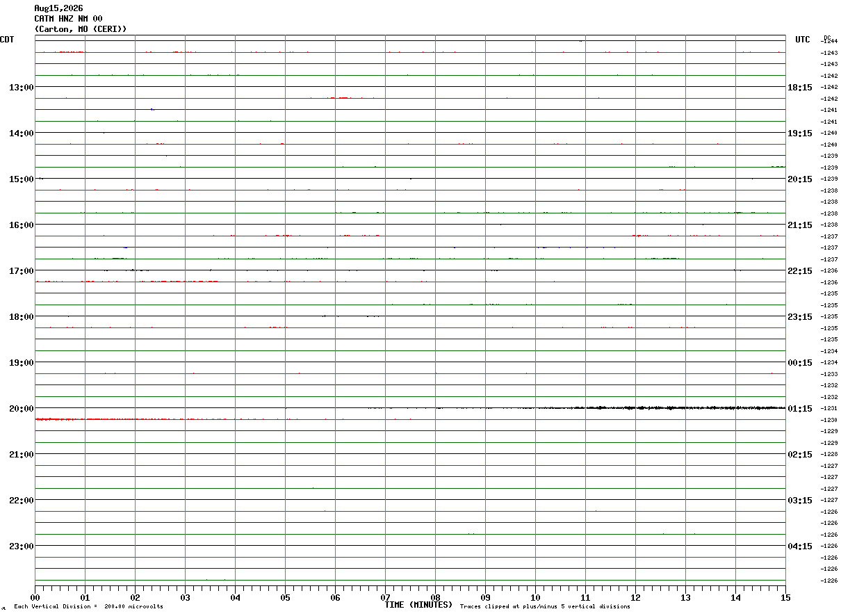Screen dimensions: 841x616
Task: Click the thick black seismic trace at 20:00
Action: (577, 408)
